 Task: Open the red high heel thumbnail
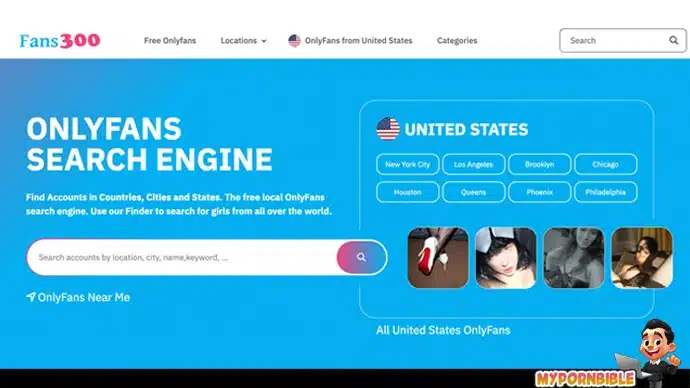[x=438, y=258]
